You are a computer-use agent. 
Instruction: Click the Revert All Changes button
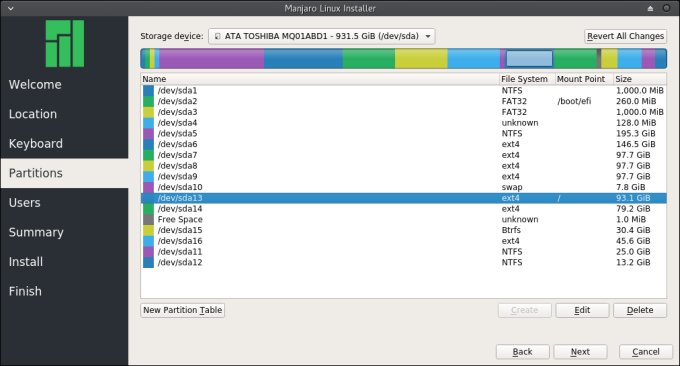click(625, 36)
